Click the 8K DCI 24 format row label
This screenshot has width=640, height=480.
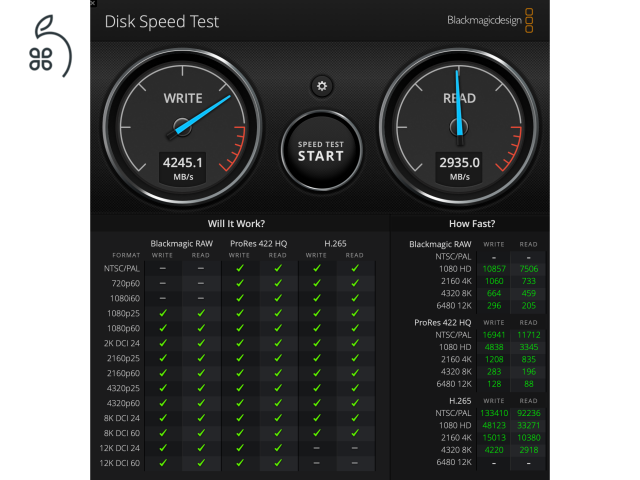coord(122,418)
